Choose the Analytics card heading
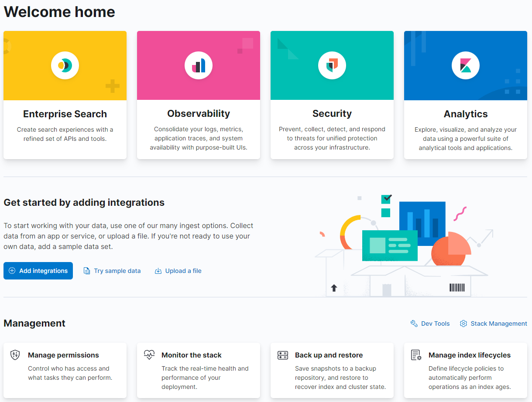 click(x=466, y=114)
